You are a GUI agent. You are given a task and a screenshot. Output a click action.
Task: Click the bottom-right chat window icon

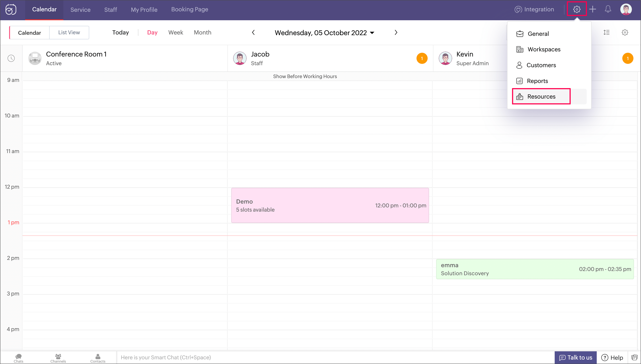pos(634,358)
